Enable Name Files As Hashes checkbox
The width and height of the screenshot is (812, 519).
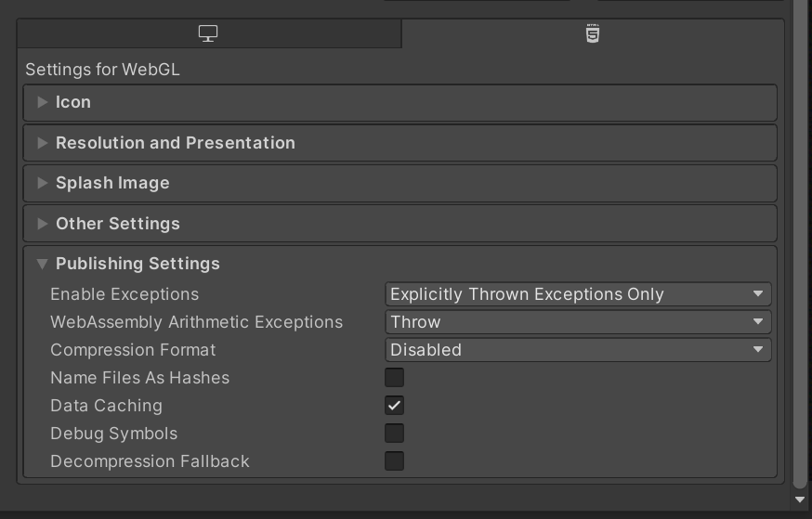pyautogui.click(x=394, y=378)
